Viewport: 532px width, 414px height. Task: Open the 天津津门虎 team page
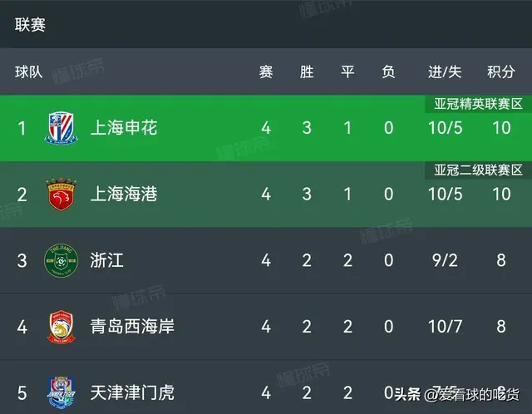pyautogui.click(x=134, y=392)
